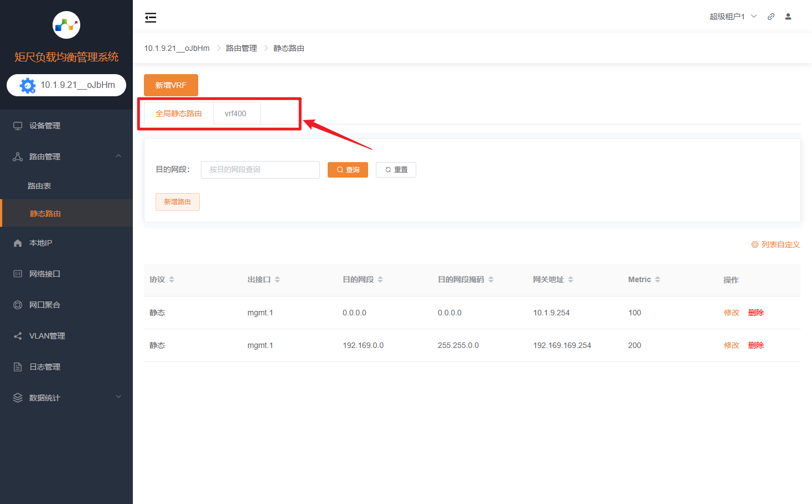Click the 新增VRF button
The height and width of the screenshot is (504, 812).
[x=170, y=85]
